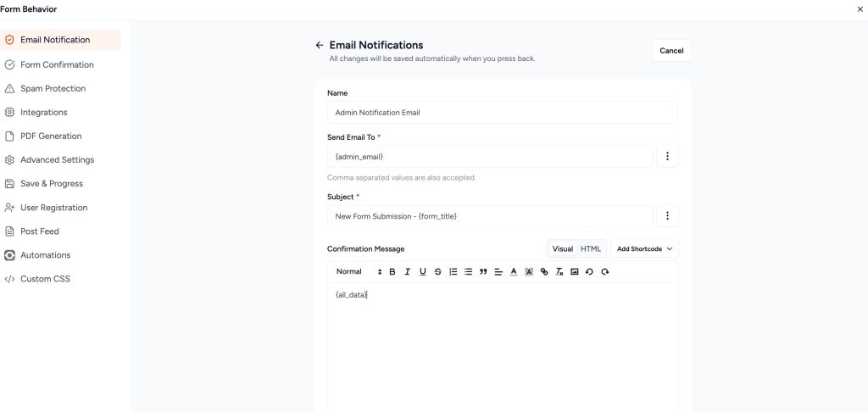Screen dimensions: 868x412
Task: Choose the text background highlight color
Action: 529,272
